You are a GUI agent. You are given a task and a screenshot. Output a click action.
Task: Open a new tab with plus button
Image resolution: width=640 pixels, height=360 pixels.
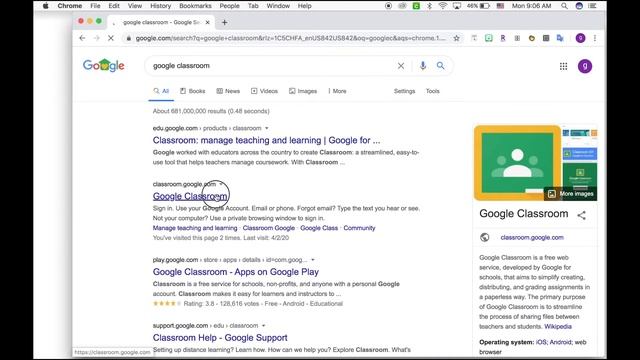pos(224,22)
